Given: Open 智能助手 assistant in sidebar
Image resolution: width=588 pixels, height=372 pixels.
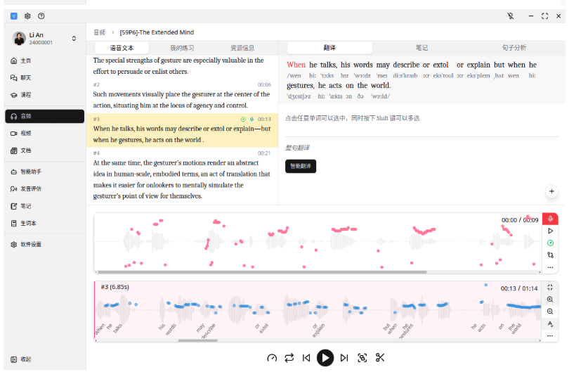Looking at the screenshot, I should click(x=44, y=172).
